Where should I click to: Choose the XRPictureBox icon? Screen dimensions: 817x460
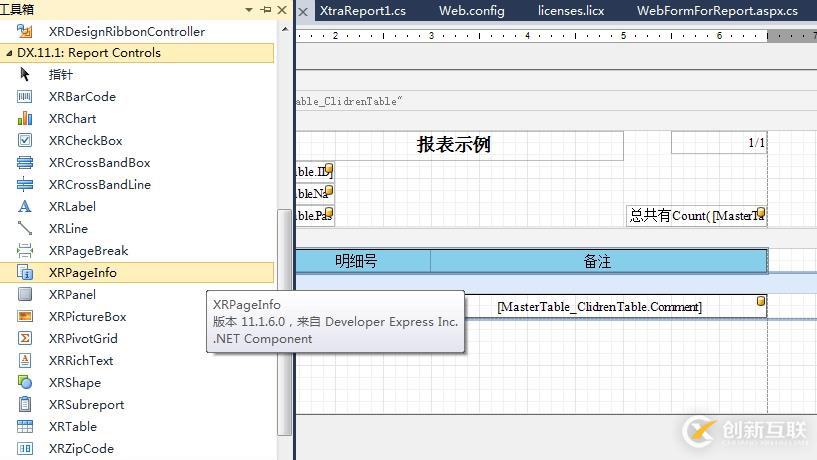[24, 316]
